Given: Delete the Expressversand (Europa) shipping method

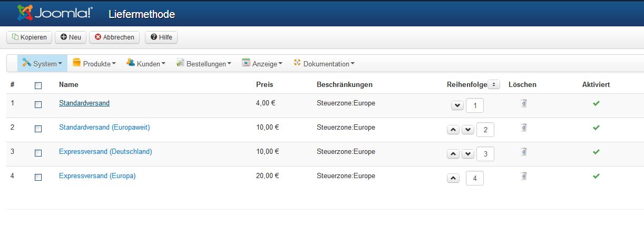Looking at the screenshot, I should tap(523, 176).
